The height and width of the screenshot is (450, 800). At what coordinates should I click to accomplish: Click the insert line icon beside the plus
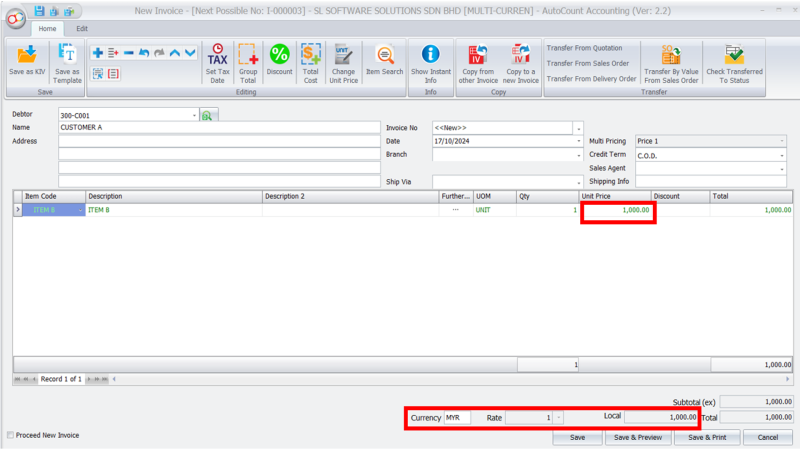pos(113,53)
